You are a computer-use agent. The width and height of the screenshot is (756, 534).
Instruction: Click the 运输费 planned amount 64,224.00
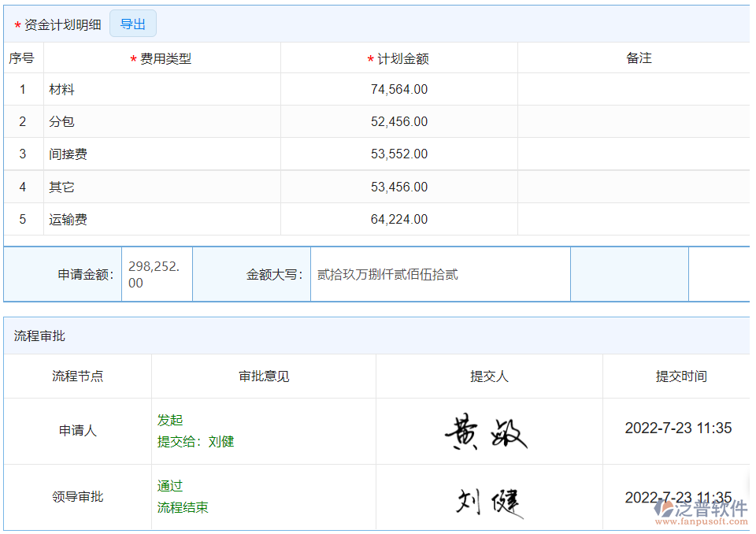point(400,219)
